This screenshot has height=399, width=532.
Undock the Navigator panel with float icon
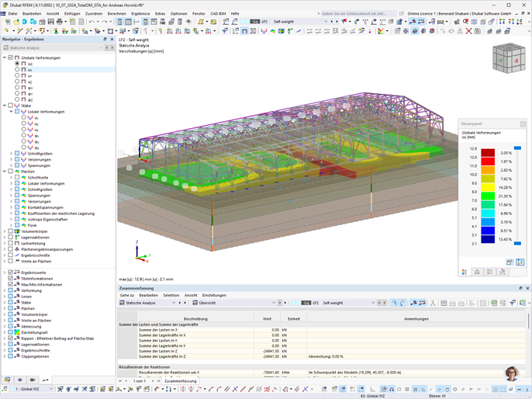[105, 40]
